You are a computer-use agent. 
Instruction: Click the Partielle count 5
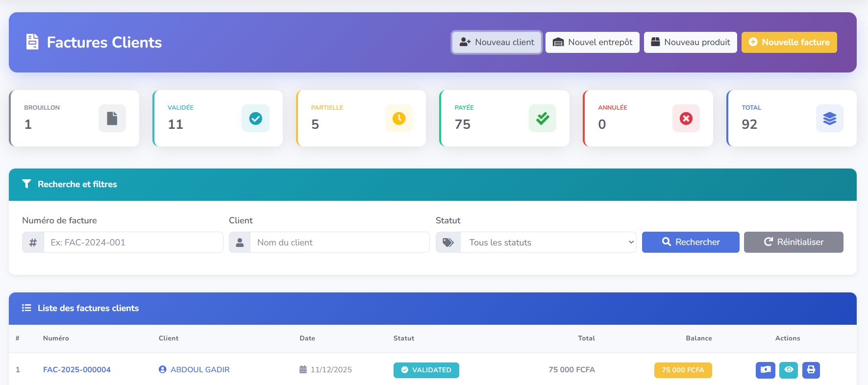tap(315, 124)
